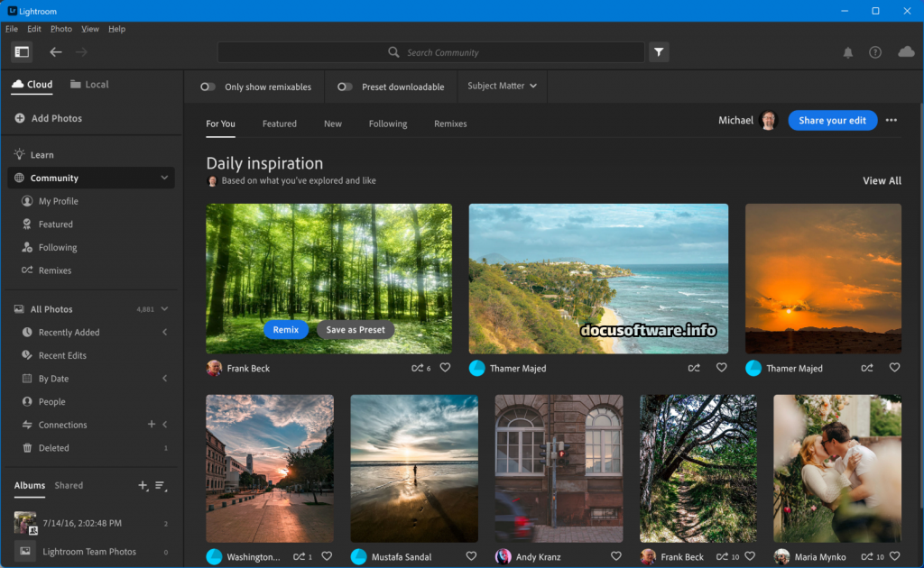Click the cloud sync status icon
The height and width of the screenshot is (568, 924).
906,52
